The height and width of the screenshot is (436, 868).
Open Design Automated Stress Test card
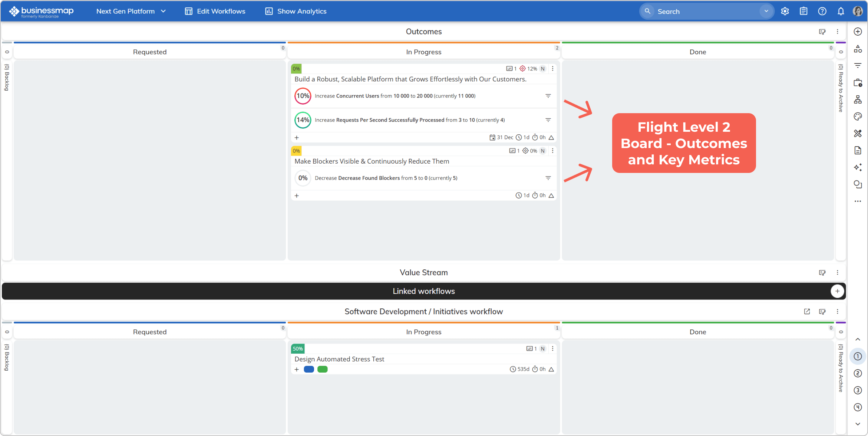pyautogui.click(x=339, y=359)
